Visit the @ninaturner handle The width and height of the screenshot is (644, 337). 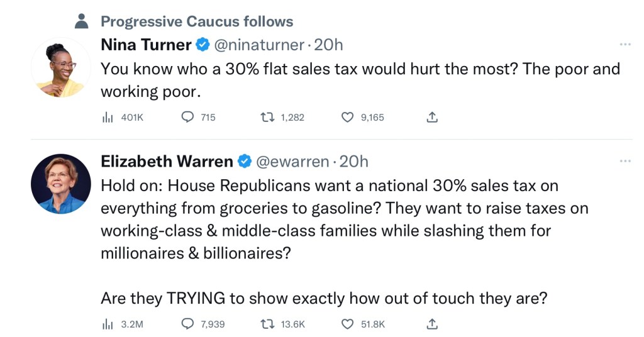click(260, 45)
